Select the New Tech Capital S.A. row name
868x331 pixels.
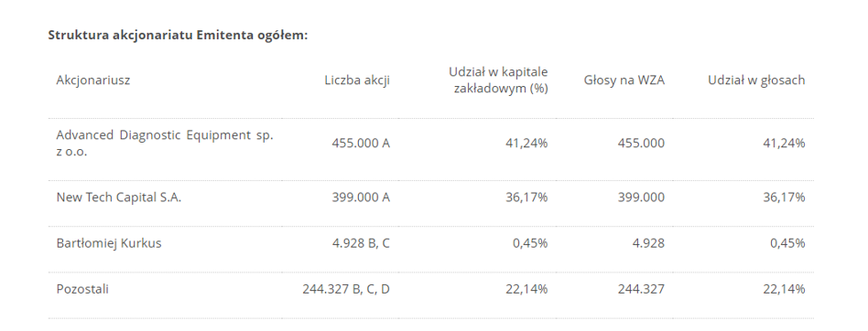click(x=118, y=198)
